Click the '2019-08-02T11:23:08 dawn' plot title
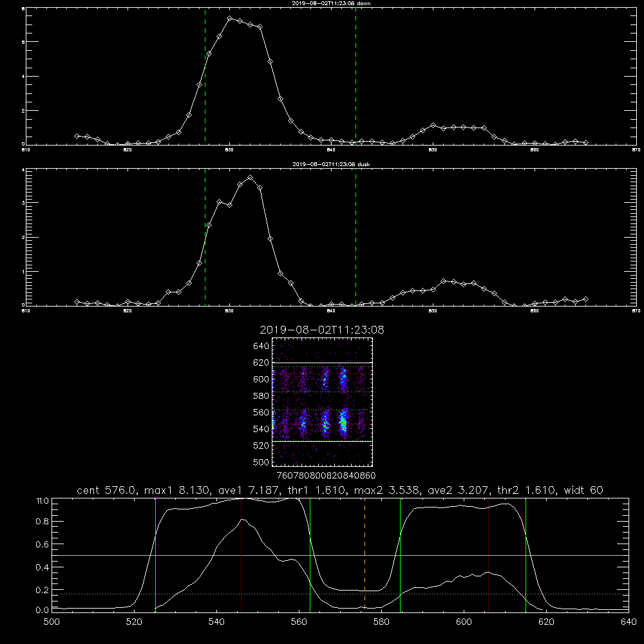The image size is (644, 644). (331, 3)
